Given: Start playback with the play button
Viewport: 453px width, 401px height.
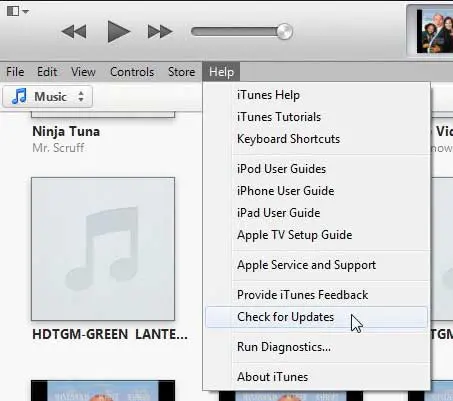Looking at the screenshot, I should (118, 32).
